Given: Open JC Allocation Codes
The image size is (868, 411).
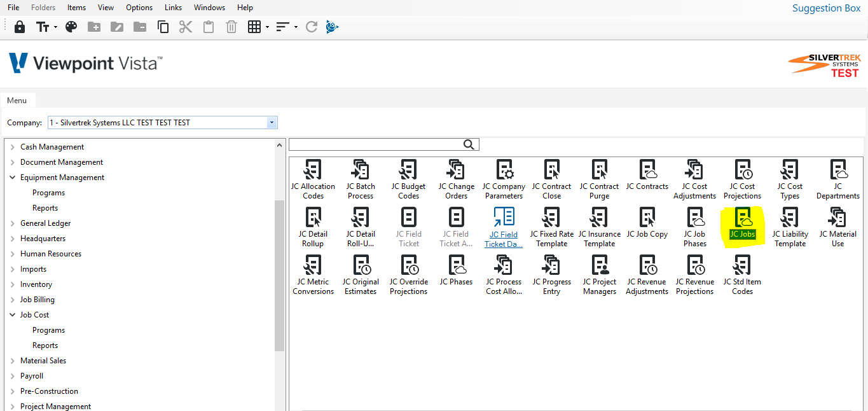Looking at the screenshot, I should [x=313, y=179].
